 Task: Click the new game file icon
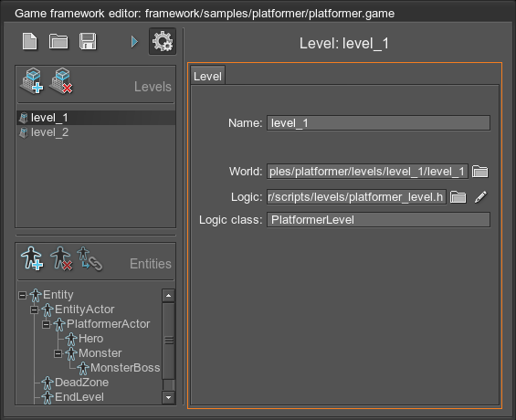coord(29,41)
